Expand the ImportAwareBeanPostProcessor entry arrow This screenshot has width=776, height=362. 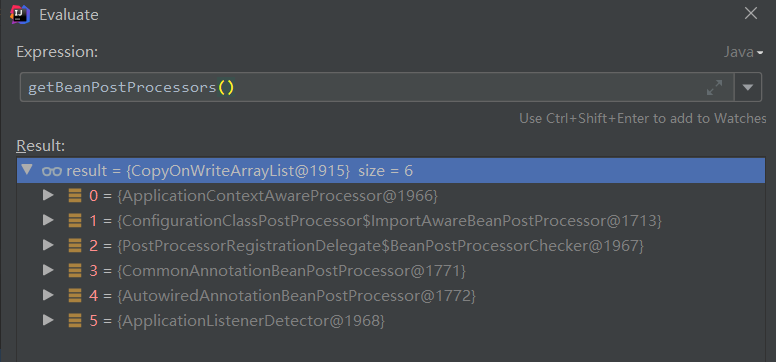point(48,220)
